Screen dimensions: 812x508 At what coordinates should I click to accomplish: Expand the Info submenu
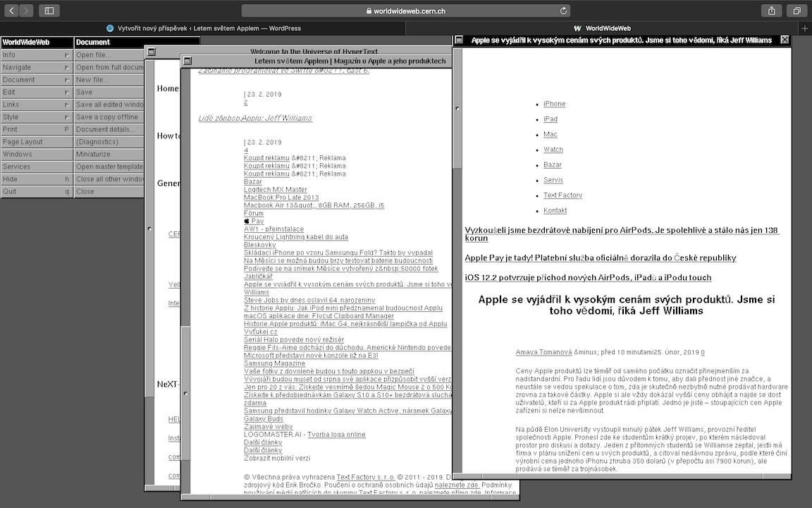coord(36,55)
